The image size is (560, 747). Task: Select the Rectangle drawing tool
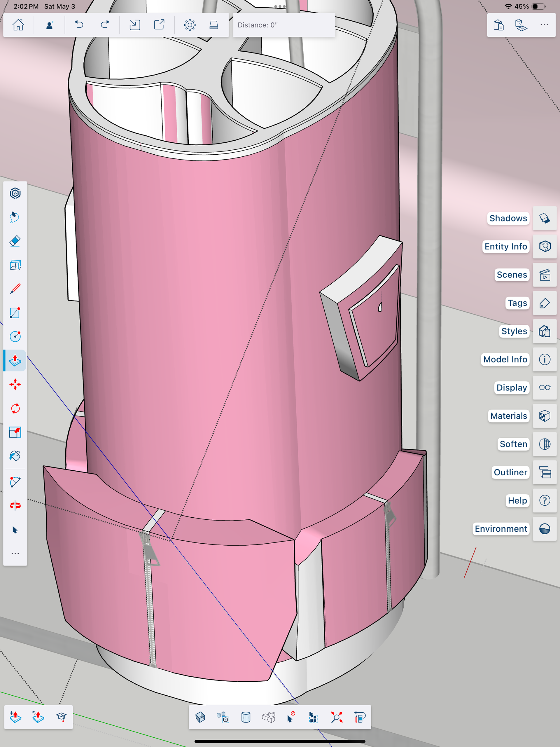tap(15, 313)
